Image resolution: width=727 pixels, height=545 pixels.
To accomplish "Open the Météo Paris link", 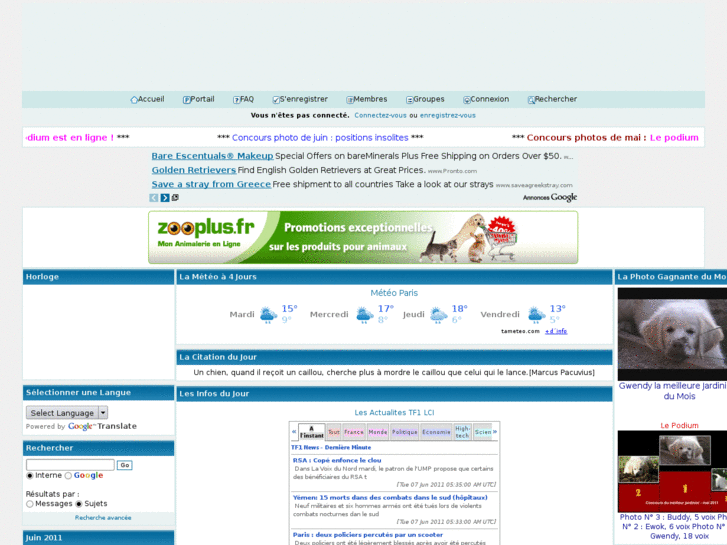I will click(394, 293).
